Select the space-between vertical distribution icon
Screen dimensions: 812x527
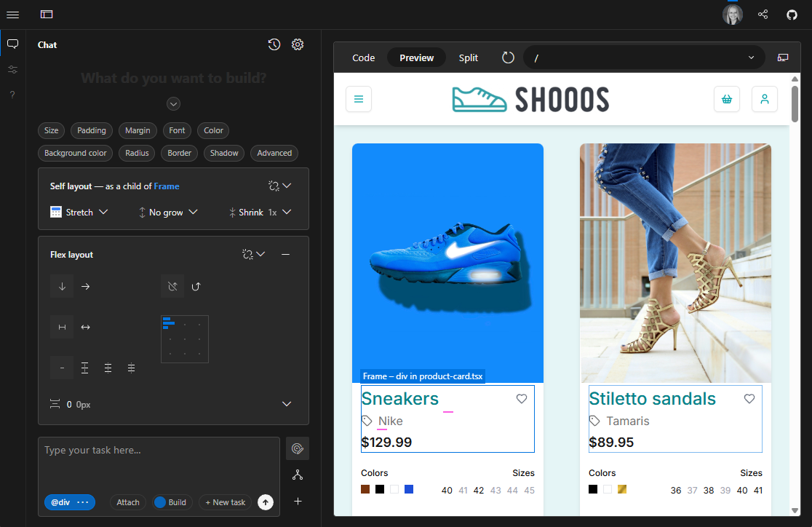(85, 368)
